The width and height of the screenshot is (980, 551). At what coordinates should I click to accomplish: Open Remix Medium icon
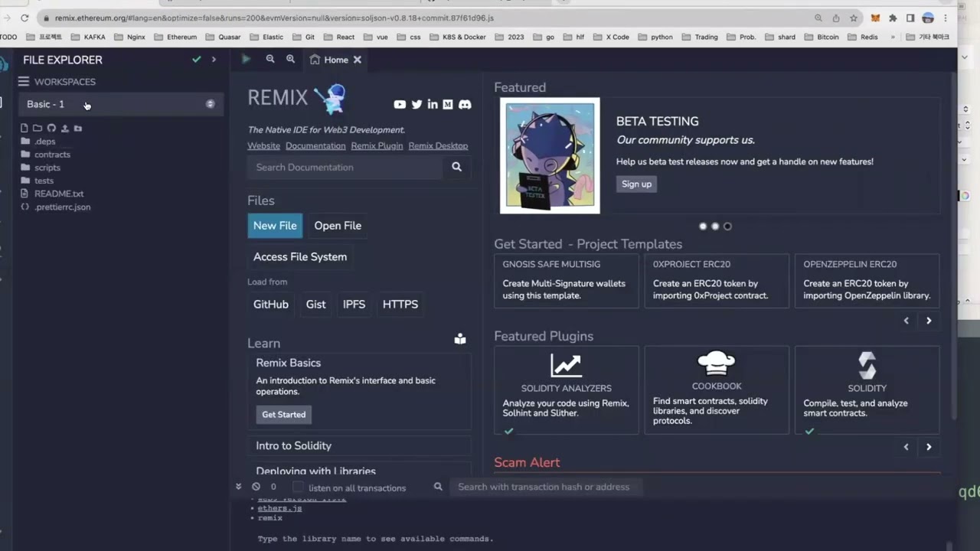pos(448,104)
